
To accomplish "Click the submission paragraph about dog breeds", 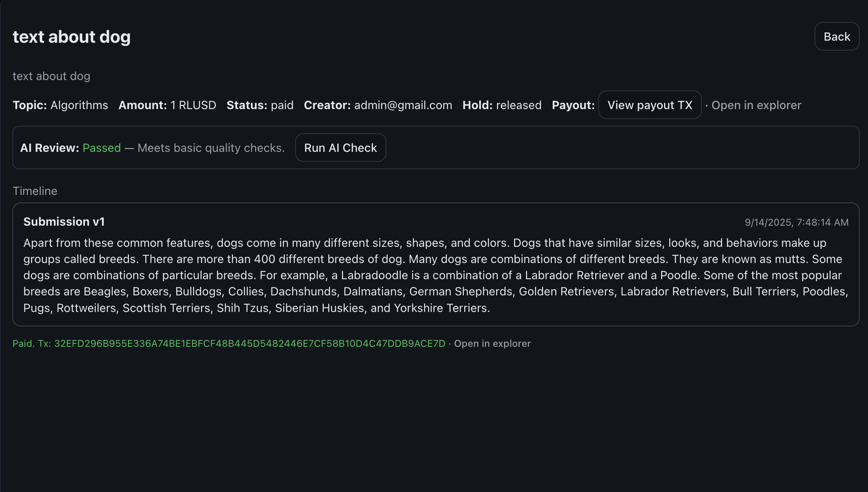I will click(x=435, y=275).
